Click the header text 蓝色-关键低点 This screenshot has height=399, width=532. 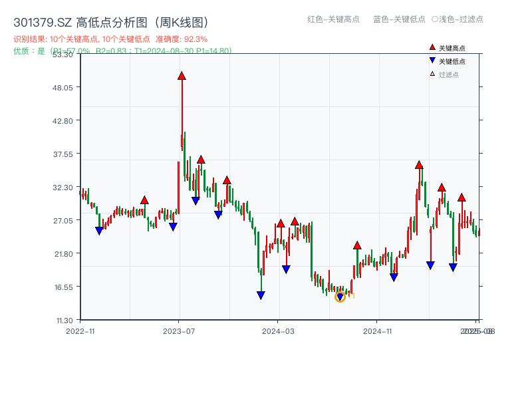point(399,19)
